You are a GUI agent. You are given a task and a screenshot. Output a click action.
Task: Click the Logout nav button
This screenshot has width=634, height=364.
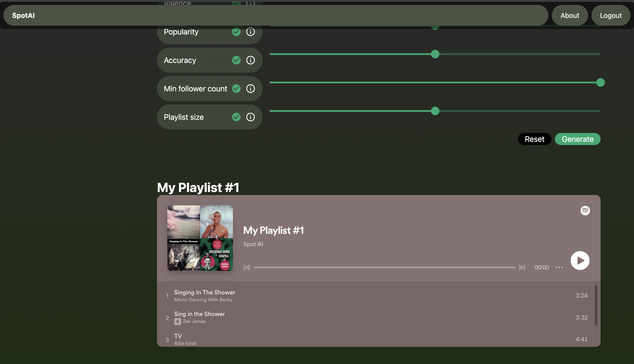pyautogui.click(x=610, y=16)
